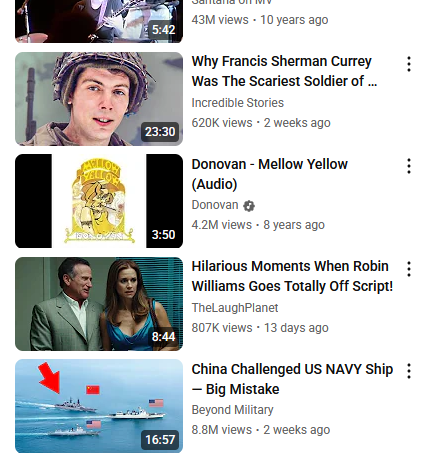The image size is (447, 461).
Task: Open the navy ships video thumbnail
Action: 99,406
